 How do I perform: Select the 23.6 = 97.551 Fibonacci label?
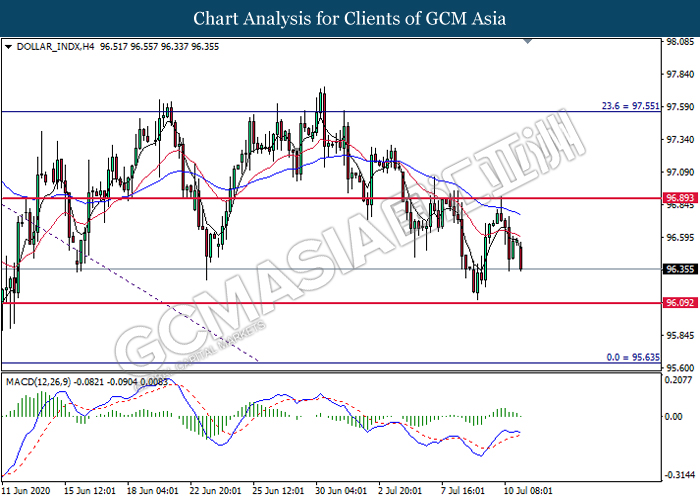[x=630, y=106]
